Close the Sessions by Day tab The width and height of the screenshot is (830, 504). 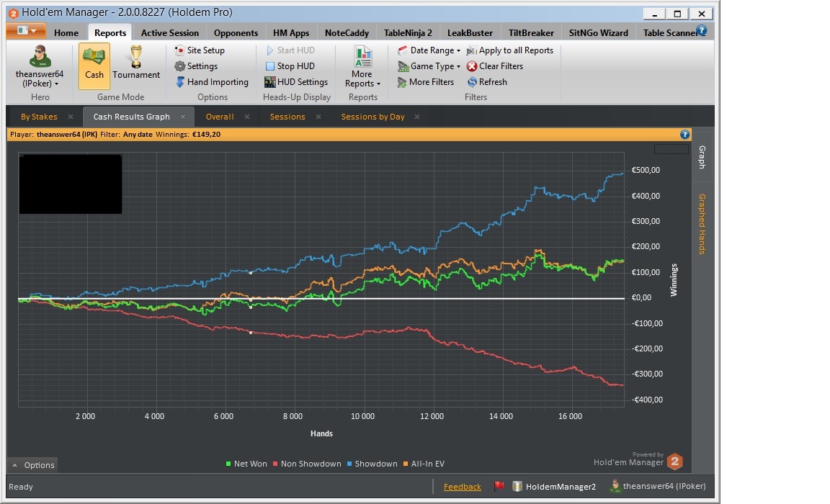417,117
